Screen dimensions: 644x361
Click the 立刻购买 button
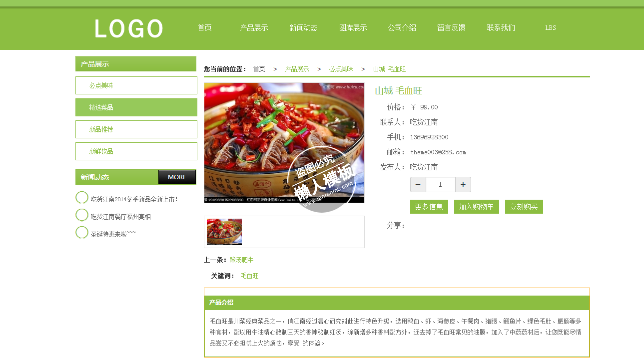pos(524,207)
